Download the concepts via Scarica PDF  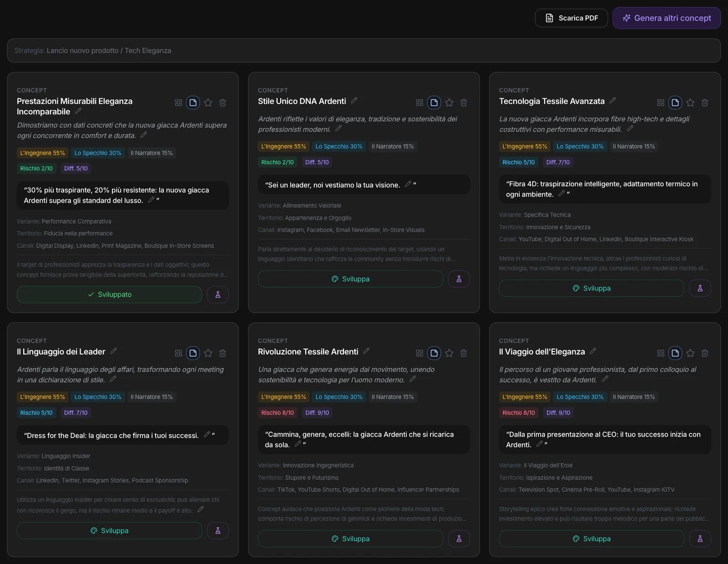(571, 18)
